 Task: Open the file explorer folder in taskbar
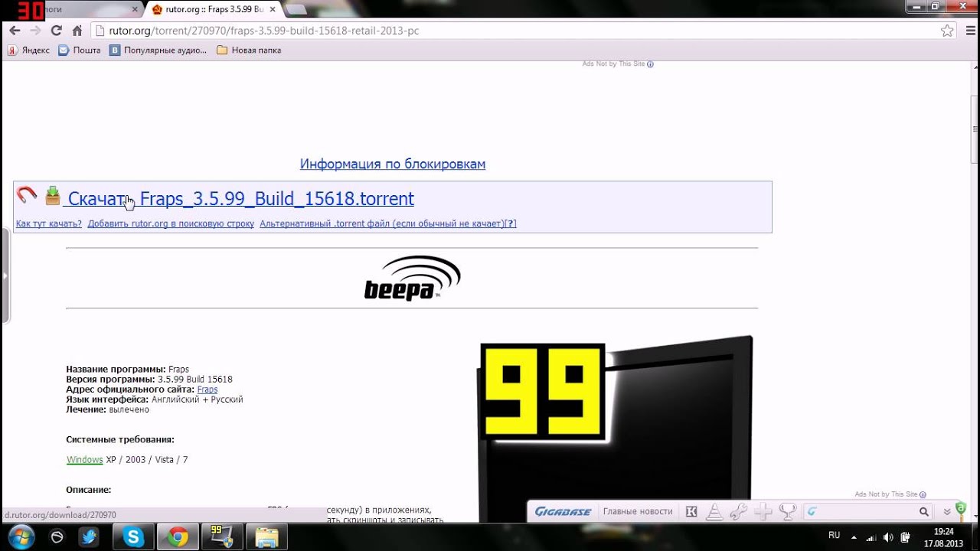tap(266, 537)
